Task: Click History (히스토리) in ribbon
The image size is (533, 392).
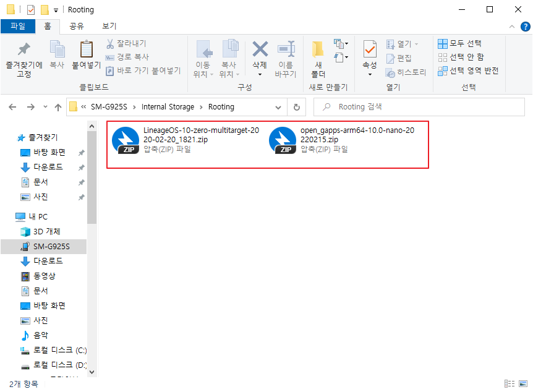Action: point(406,72)
